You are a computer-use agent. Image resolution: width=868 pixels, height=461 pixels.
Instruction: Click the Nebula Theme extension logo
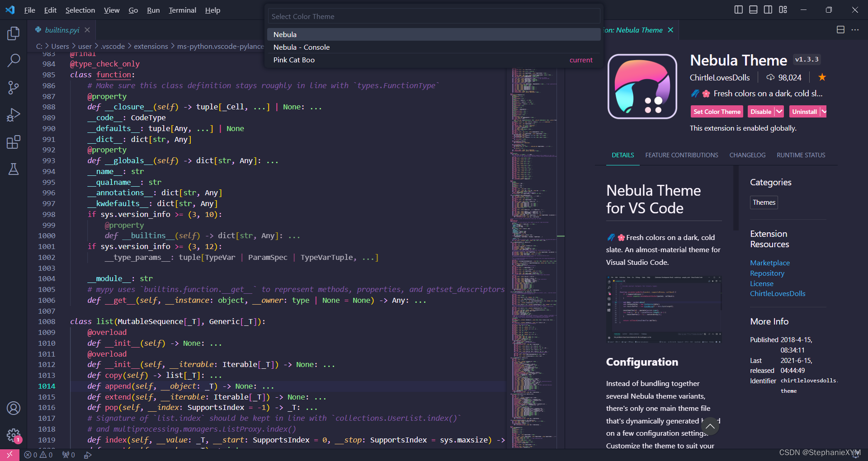click(x=642, y=86)
